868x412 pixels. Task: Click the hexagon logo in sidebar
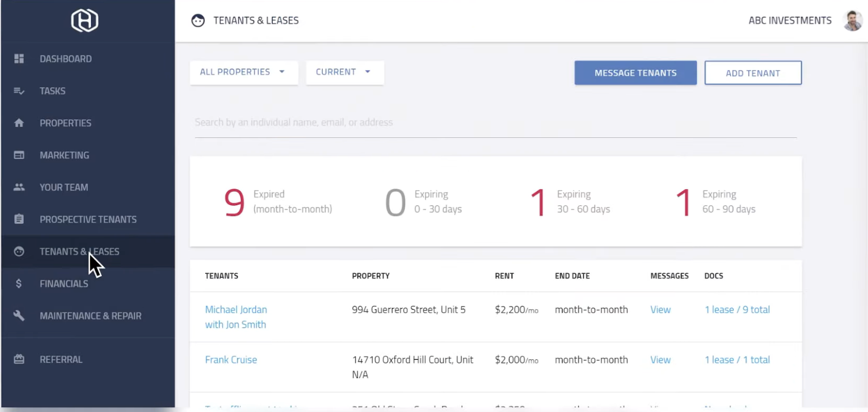(x=85, y=21)
